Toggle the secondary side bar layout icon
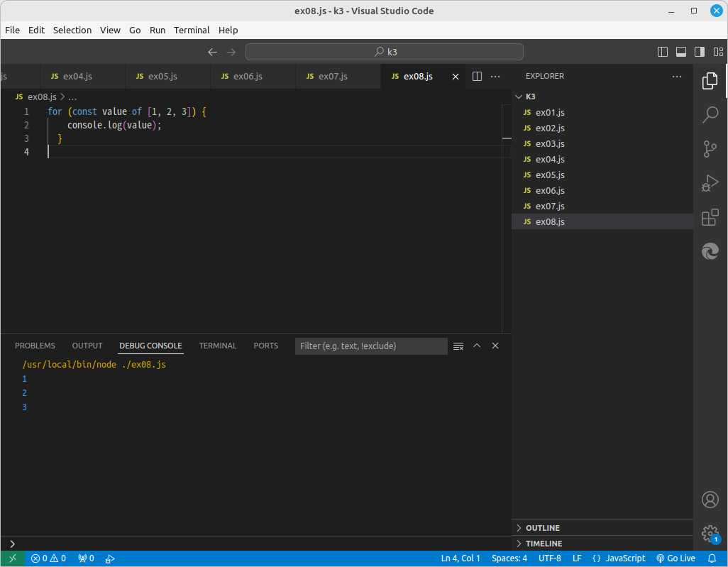Viewport: 728px width, 567px height. click(699, 52)
